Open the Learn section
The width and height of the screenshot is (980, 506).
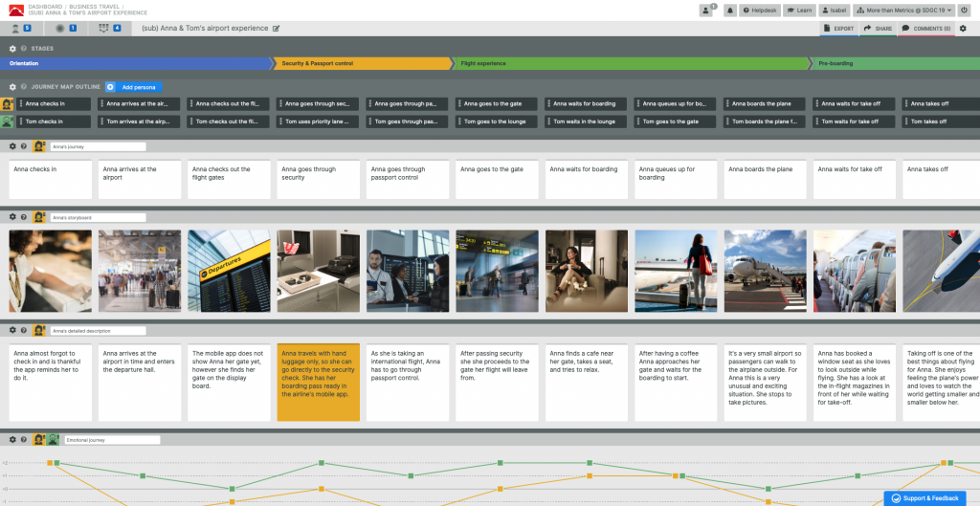tap(799, 10)
